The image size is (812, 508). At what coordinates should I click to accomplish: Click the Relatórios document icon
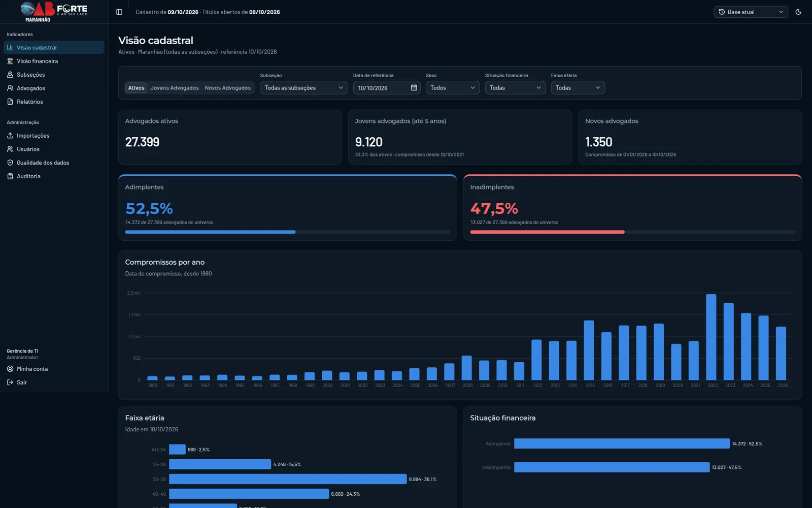pyautogui.click(x=10, y=102)
